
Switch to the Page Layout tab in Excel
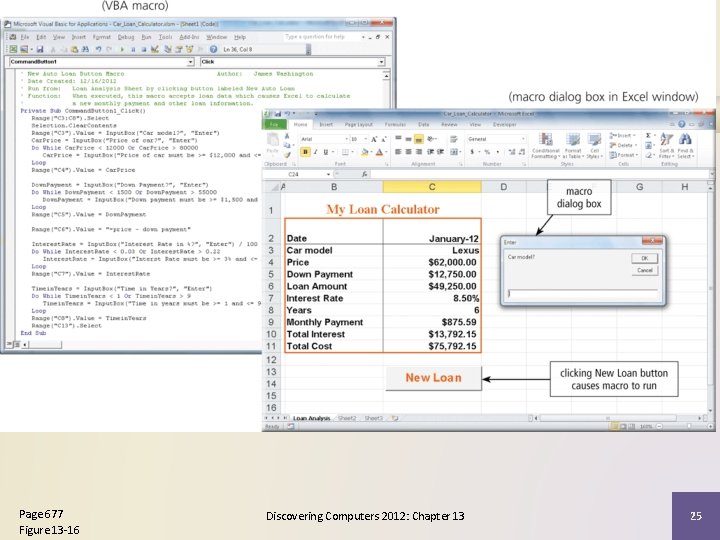(x=359, y=124)
